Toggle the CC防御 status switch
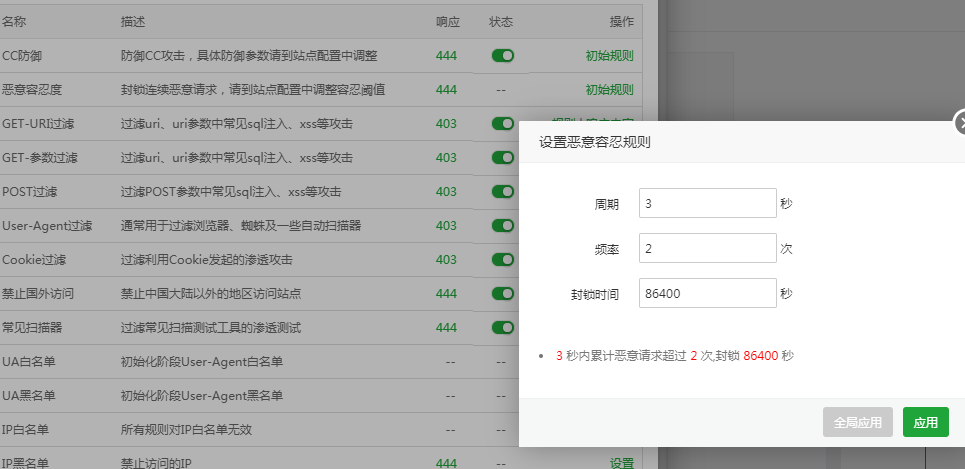Viewport: 965px width, 469px height. coord(503,56)
